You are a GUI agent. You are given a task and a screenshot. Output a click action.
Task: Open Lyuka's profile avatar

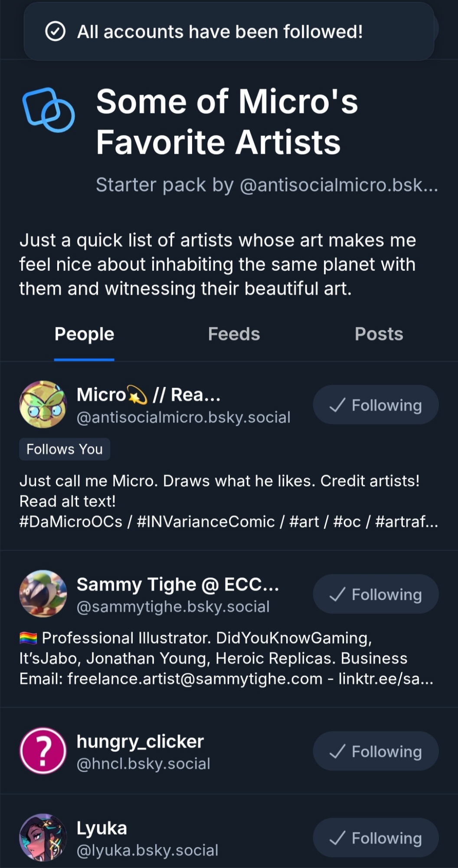pyautogui.click(x=43, y=838)
